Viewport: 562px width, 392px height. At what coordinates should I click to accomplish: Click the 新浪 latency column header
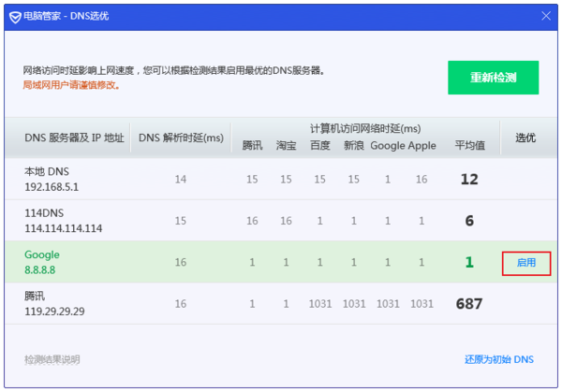(x=353, y=146)
